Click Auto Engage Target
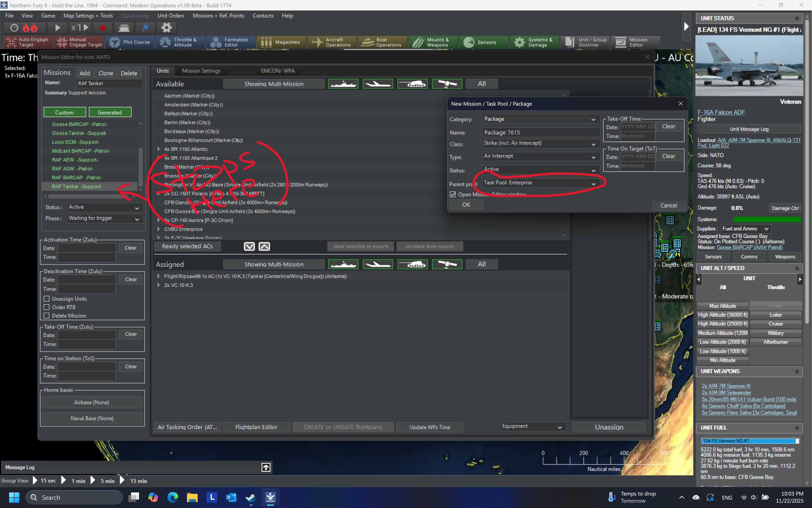Viewport: 812px width, 508px height. click(x=28, y=42)
